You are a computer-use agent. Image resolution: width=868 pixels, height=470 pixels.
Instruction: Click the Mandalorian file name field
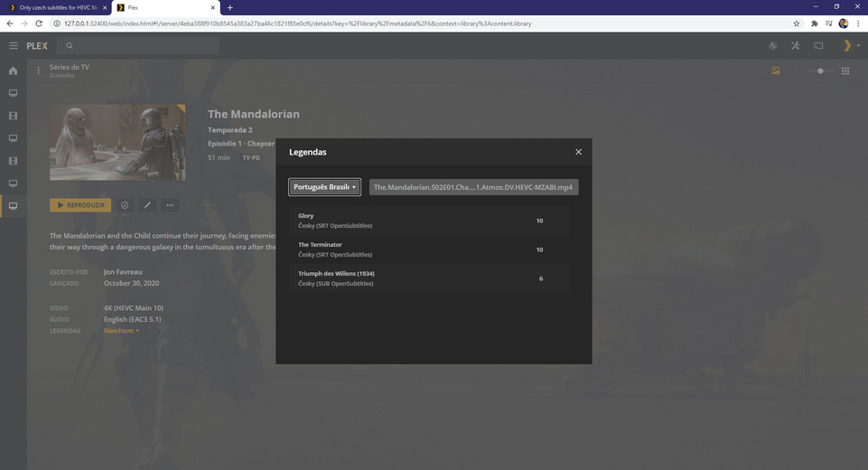click(x=474, y=187)
